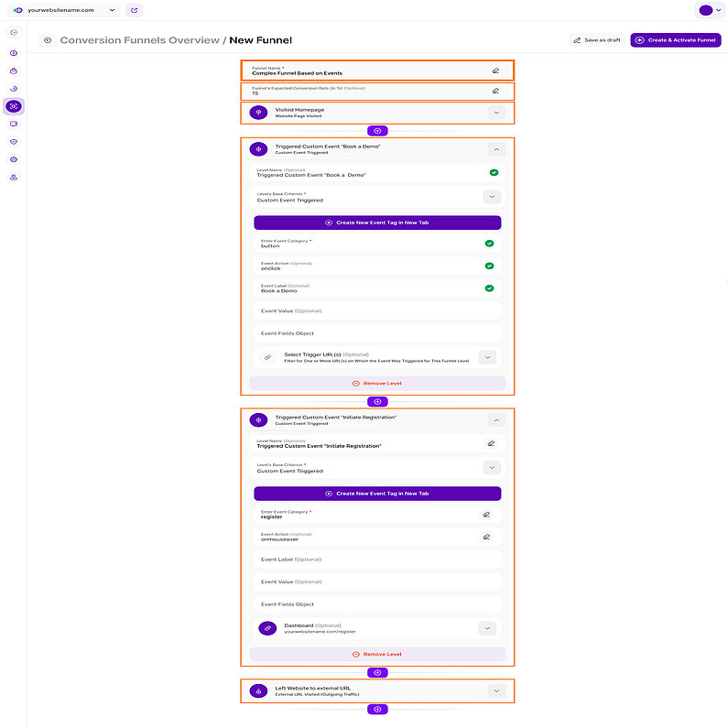The width and height of the screenshot is (728, 728).
Task: Click Save as draft
Action: [x=597, y=40]
